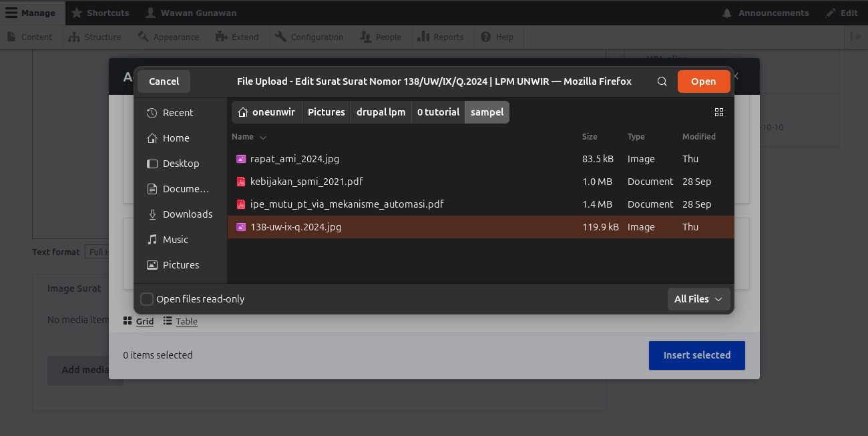This screenshot has height=436, width=868.
Task: Switch media library to Table view
Action: click(x=180, y=321)
